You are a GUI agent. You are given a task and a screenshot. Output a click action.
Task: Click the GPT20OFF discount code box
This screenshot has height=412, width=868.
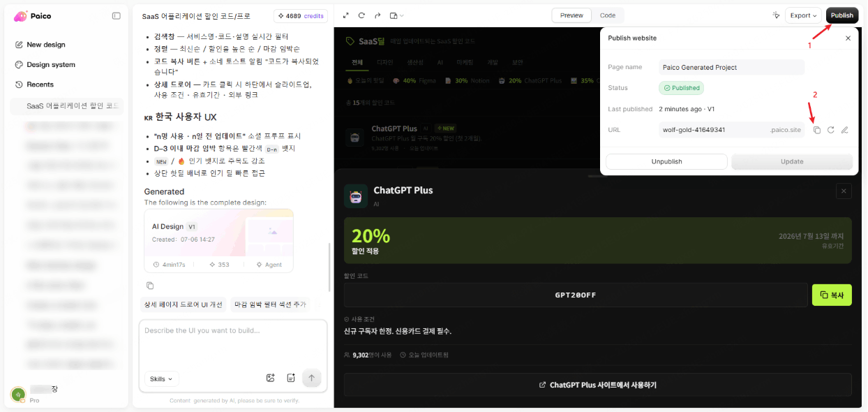pyautogui.click(x=576, y=295)
